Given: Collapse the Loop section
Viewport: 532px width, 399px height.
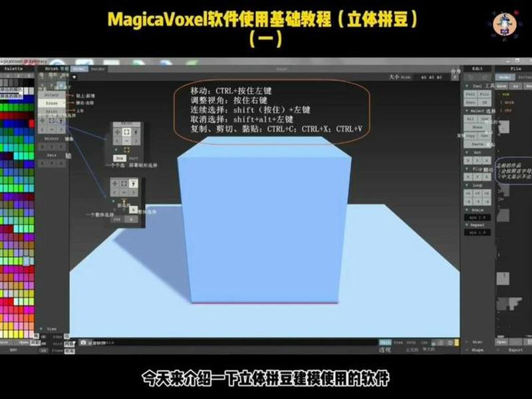Looking at the screenshot, I should pyautogui.click(x=467, y=186).
